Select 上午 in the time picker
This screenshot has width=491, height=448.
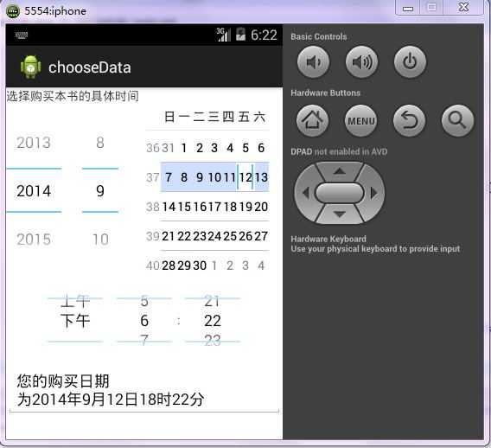(x=75, y=301)
